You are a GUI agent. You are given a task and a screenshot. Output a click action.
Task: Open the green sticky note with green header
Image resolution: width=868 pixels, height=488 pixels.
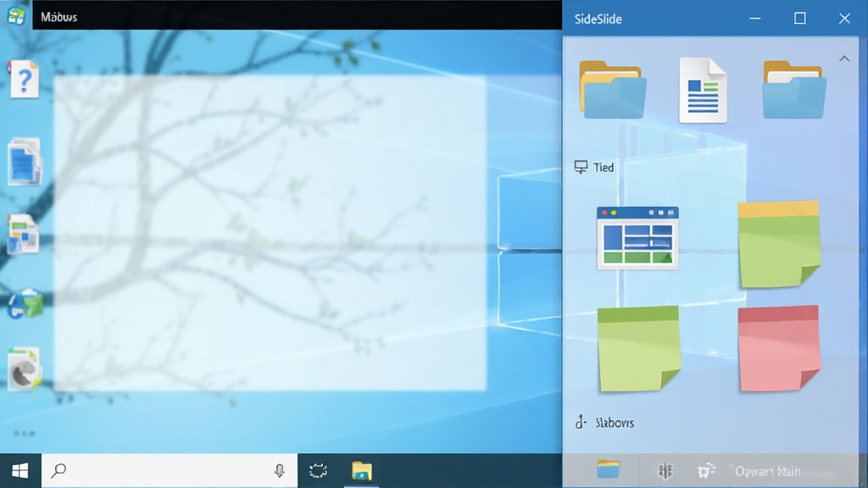pos(639,348)
